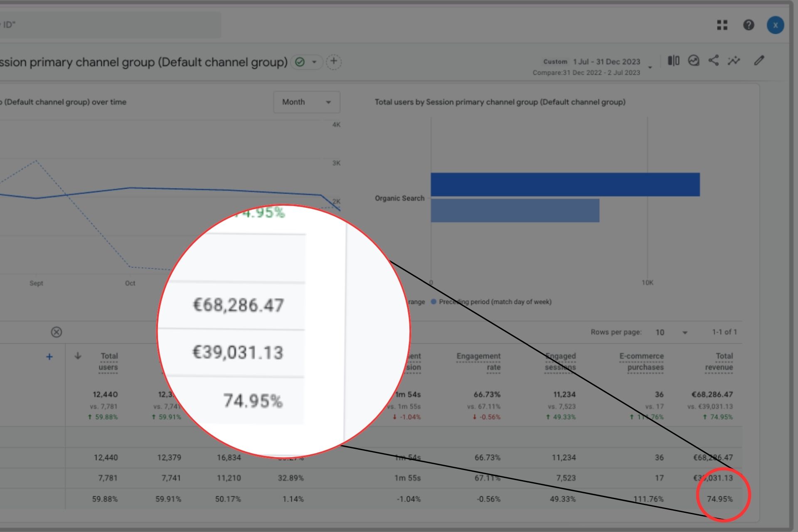Click the add comparison plus circle
Image resolution: width=798 pixels, height=532 pixels.
click(333, 62)
